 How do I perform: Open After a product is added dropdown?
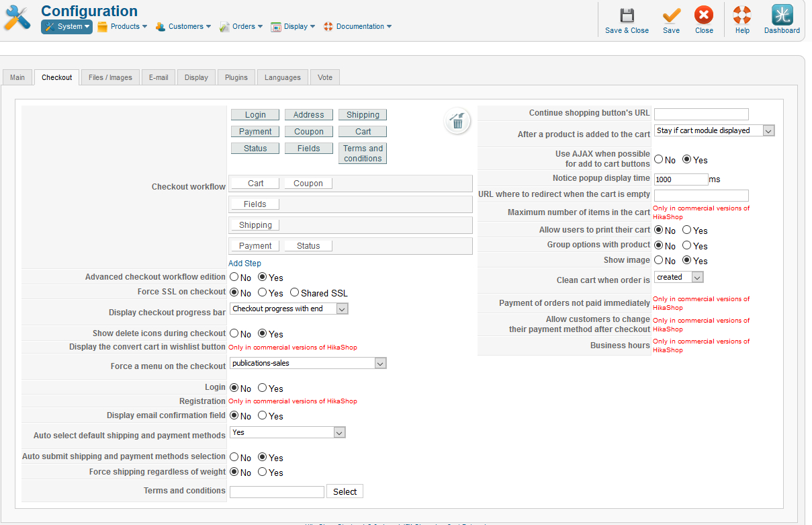(x=715, y=130)
